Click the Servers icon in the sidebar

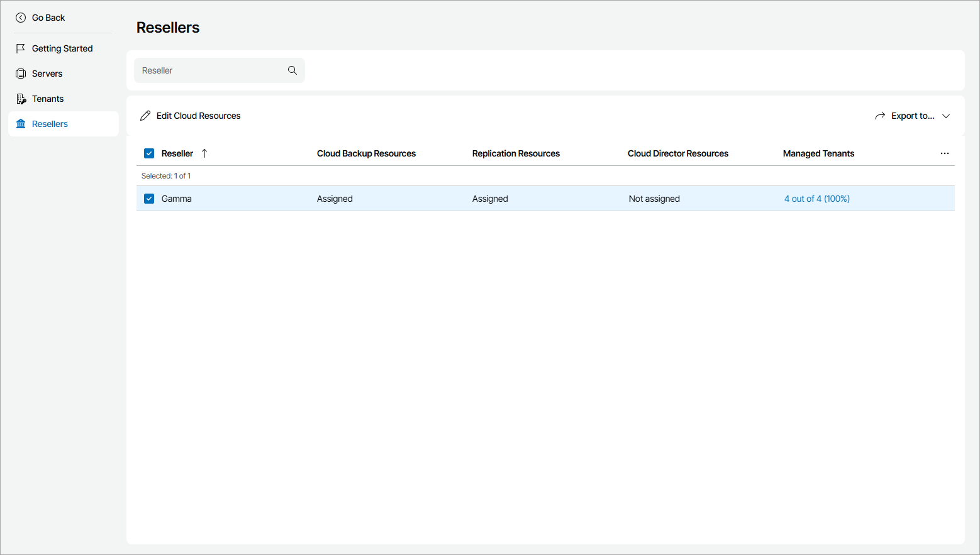coord(21,73)
